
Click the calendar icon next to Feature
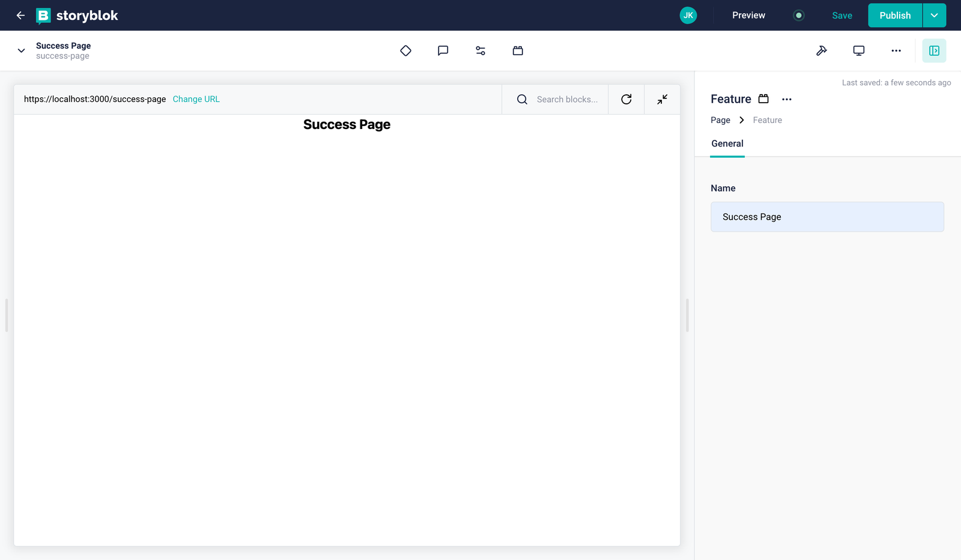pyautogui.click(x=763, y=99)
